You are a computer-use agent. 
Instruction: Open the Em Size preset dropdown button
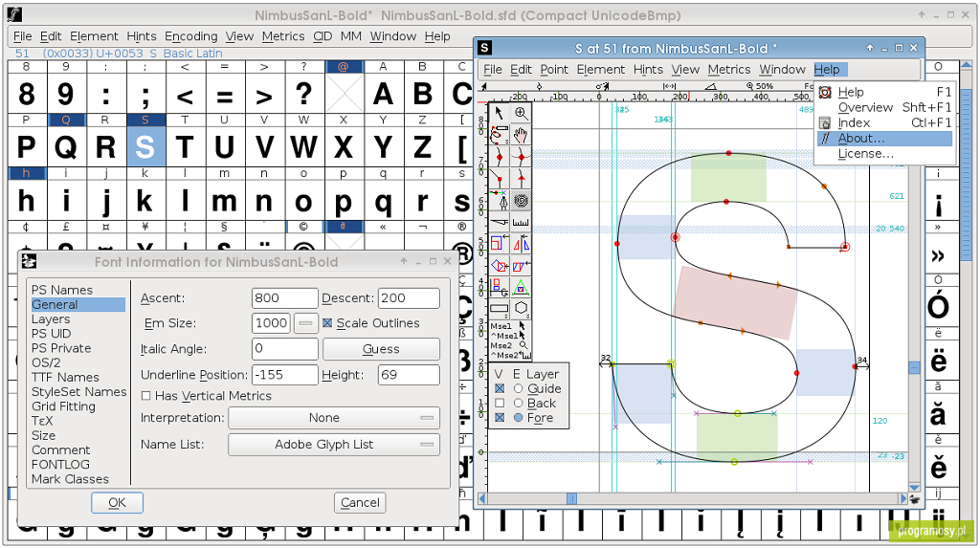tap(305, 323)
